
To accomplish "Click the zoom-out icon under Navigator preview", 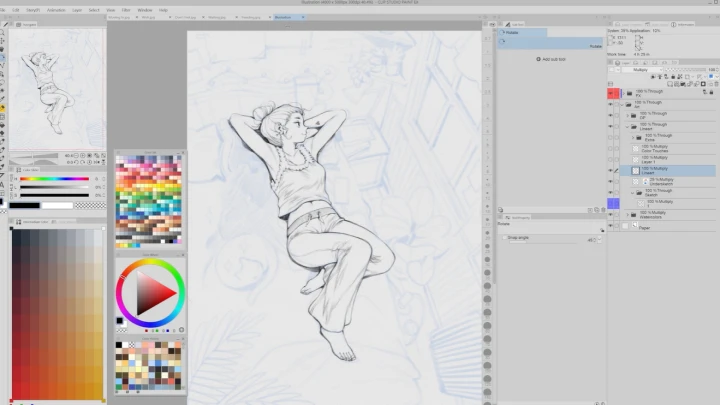I will pyautogui.click(x=76, y=156).
